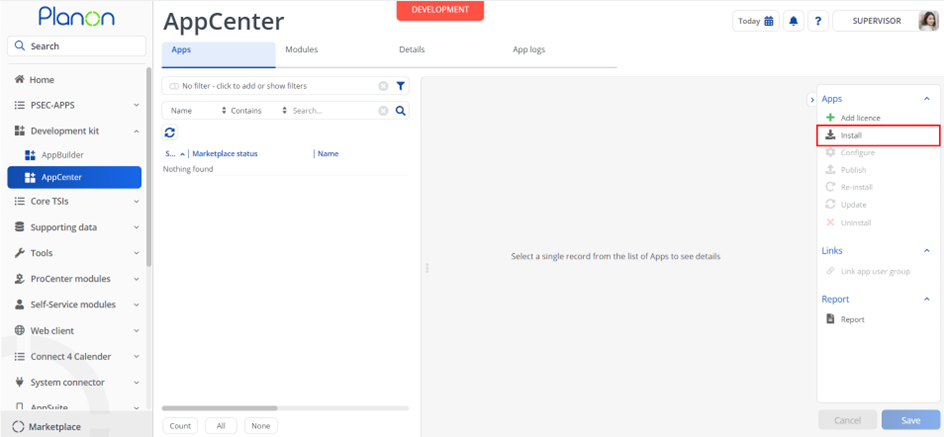The image size is (944, 437).
Task: Click the Cancel button
Action: [x=847, y=420]
